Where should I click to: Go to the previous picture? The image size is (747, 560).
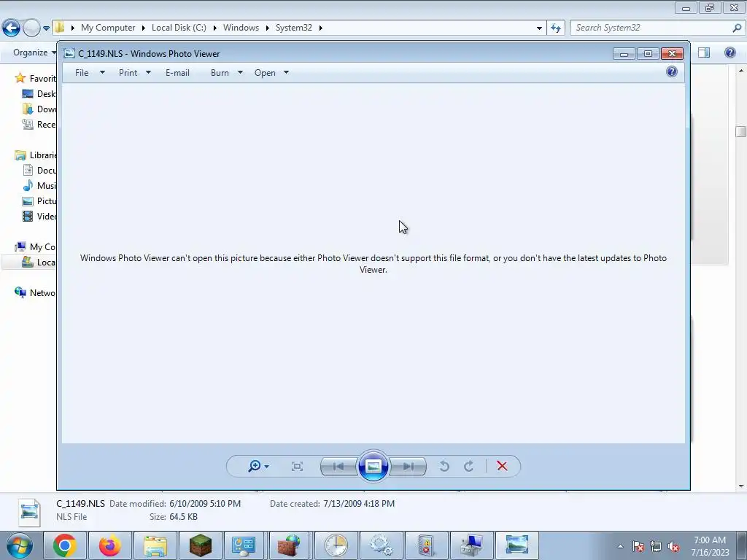338,466
